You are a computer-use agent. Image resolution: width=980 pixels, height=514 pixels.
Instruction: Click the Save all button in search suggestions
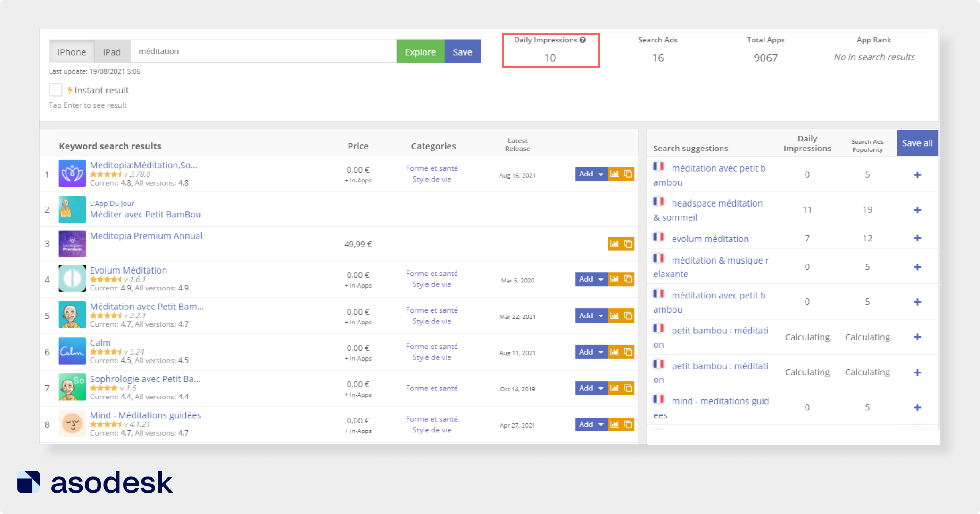[x=916, y=143]
